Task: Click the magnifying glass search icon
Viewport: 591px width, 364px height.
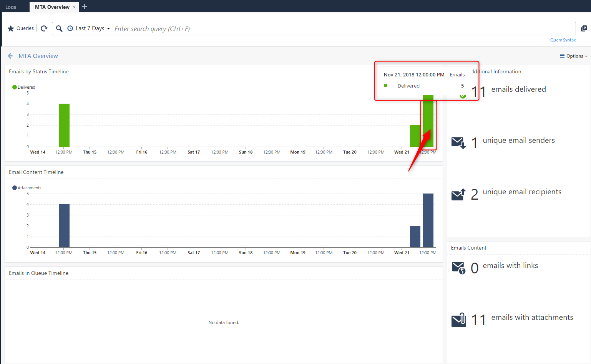Action: tap(59, 28)
